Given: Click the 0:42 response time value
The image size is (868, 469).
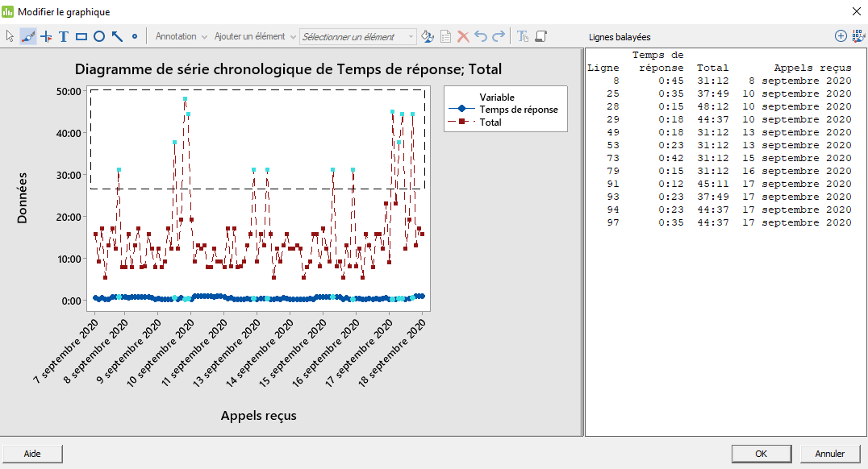Looking at the screenshot, I should point(671,158).
